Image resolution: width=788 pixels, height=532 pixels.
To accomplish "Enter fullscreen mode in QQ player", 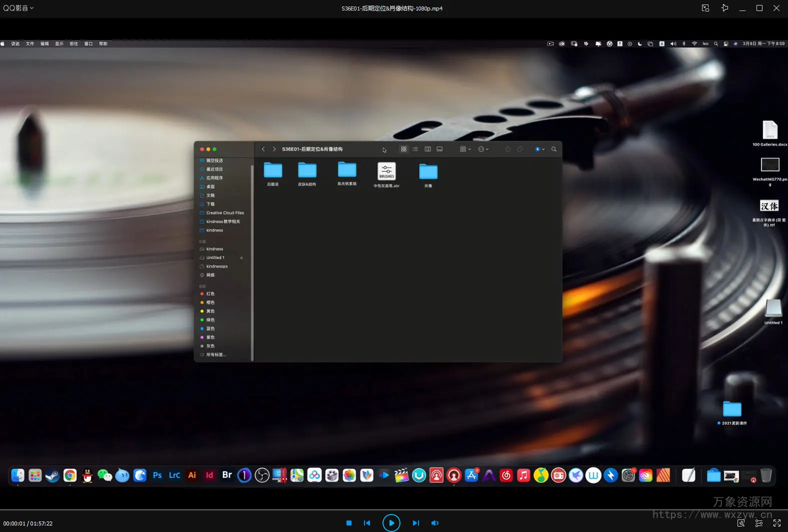I will tap(776, 523).
